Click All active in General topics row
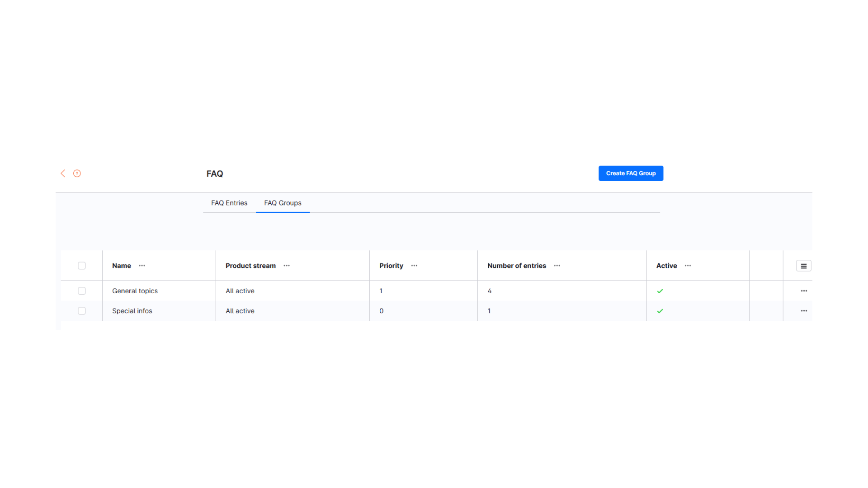This screenshot has height=488, width=868. click(x=240, y=291)
